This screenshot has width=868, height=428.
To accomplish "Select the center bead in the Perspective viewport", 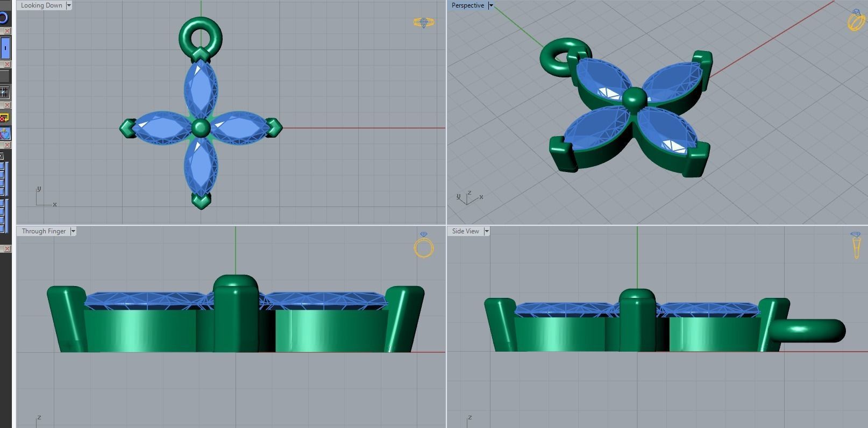I will click(635, 100).
